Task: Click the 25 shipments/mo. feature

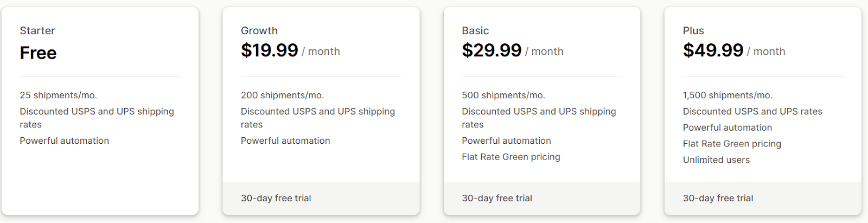Action: pos(59,95)
